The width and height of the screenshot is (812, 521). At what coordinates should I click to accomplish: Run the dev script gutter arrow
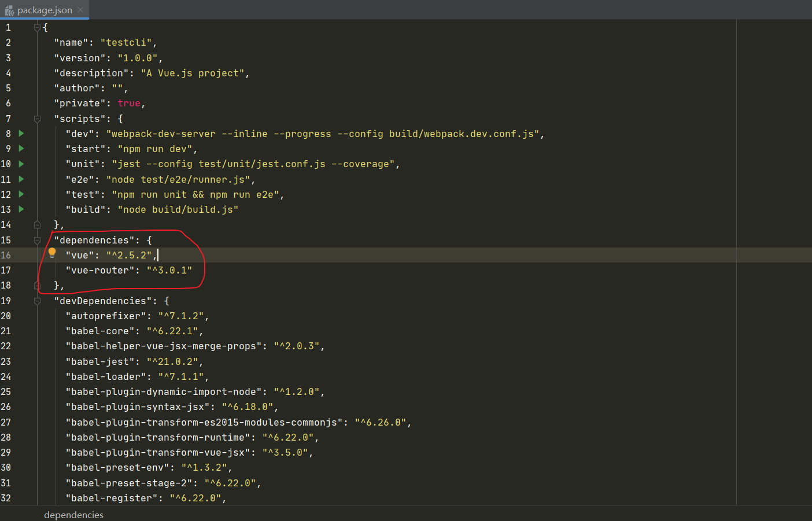pyautogui.click(x=21, y=134)
